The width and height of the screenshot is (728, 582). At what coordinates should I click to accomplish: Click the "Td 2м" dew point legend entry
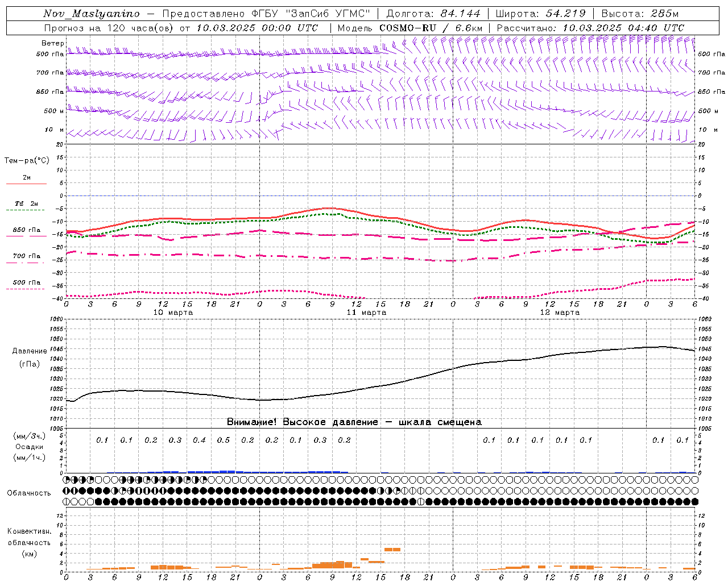coord(27,203)
